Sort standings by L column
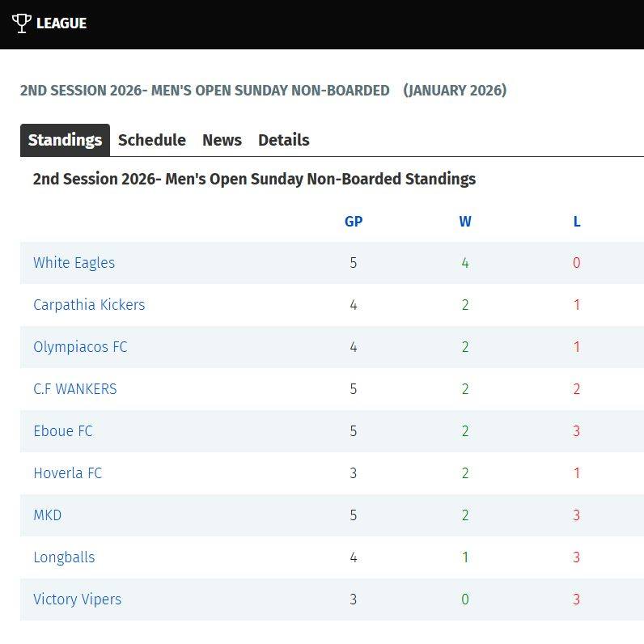The image size is (644, 644). tap(577, 222)
